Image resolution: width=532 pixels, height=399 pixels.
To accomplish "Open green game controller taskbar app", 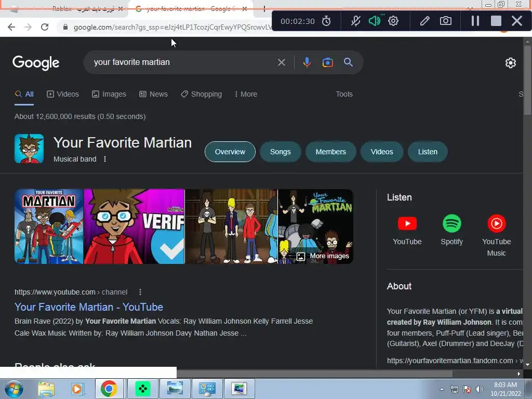I will click(143, 389).
